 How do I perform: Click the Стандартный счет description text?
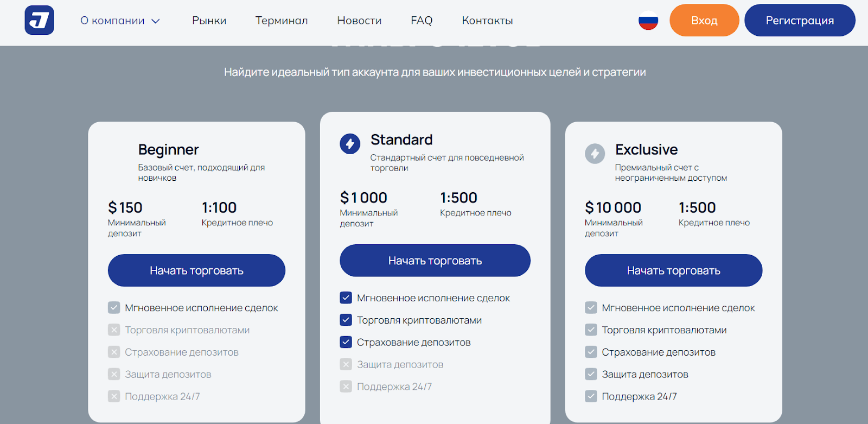[x=447, y=163]
